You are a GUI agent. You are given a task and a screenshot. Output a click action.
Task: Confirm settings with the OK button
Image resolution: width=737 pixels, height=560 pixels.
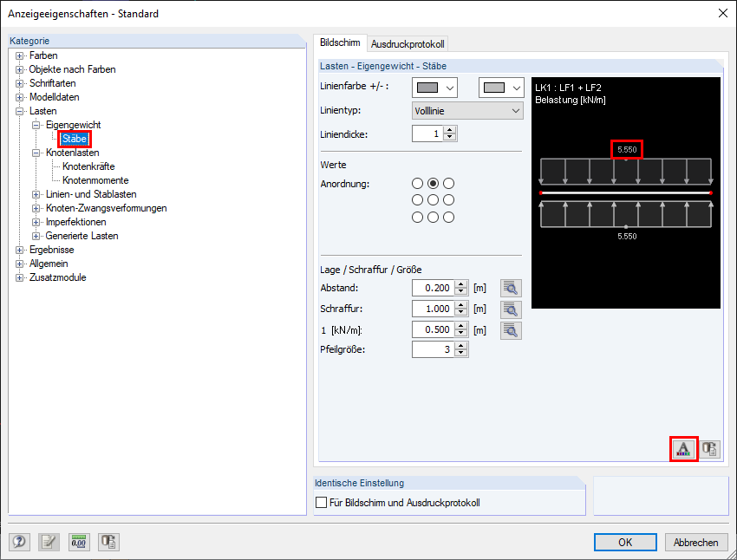point(625,542)
